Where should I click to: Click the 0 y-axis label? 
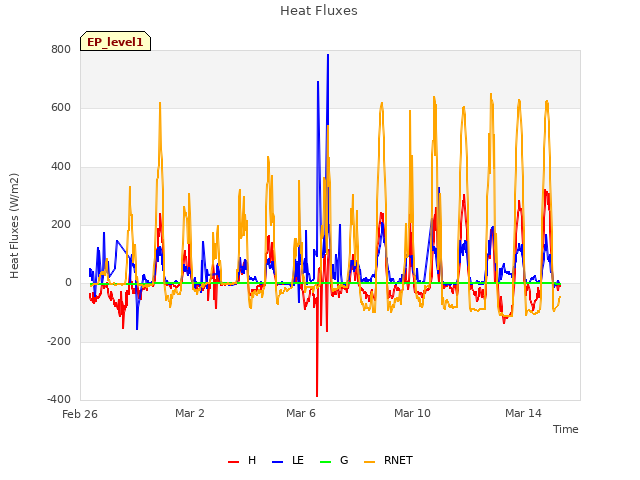[68, 282]
